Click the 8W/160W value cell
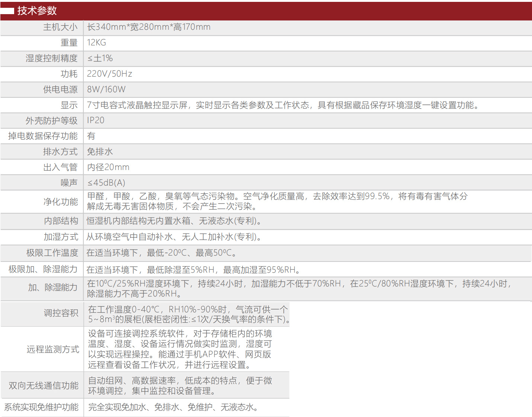 106,90
